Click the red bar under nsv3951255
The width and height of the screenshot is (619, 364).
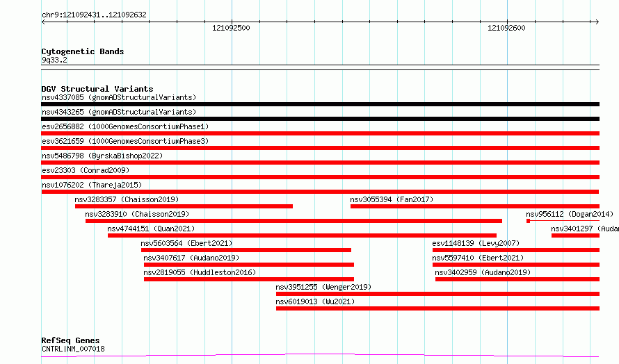[x=437, y=295]
